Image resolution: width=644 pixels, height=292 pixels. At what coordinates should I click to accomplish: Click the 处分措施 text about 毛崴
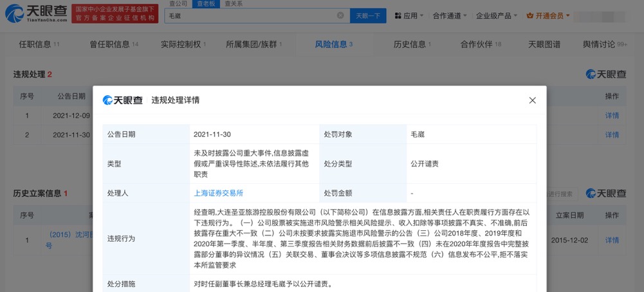point(263,284)
